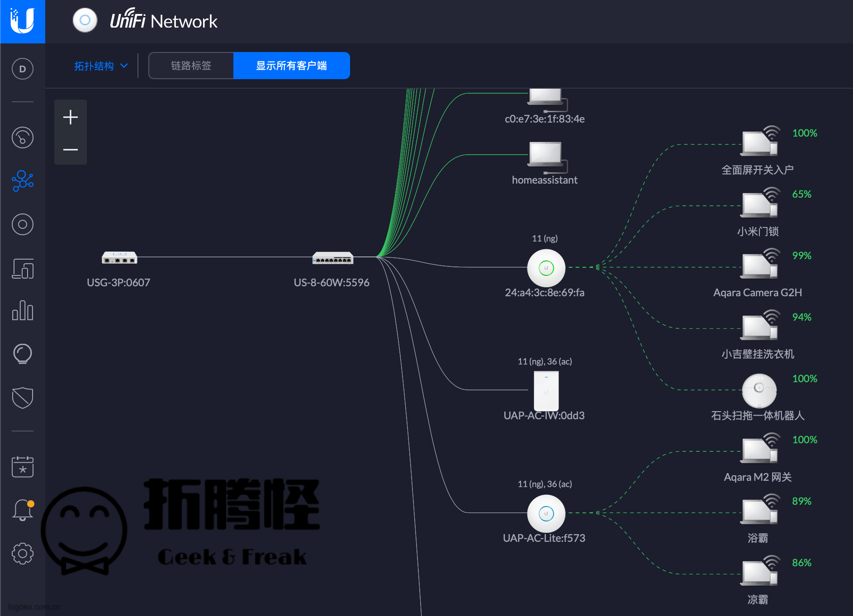
Task: Toggle the 链路标签 link labels option
Action: point(191,66)
